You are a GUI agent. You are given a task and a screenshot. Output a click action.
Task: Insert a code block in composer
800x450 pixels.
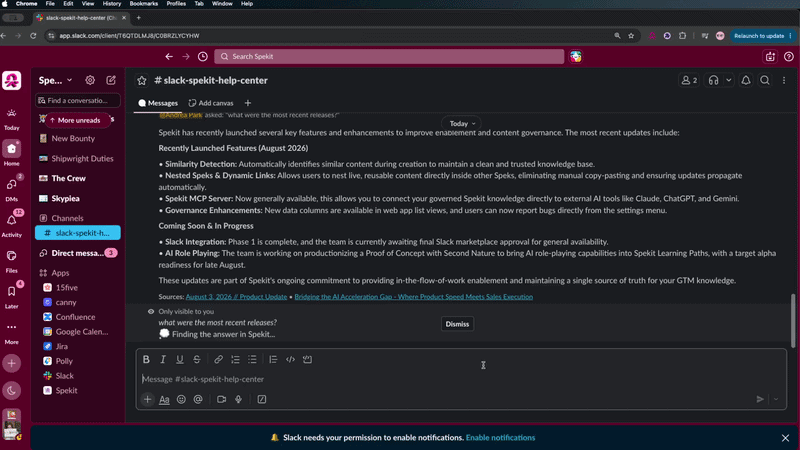(307, 359)
